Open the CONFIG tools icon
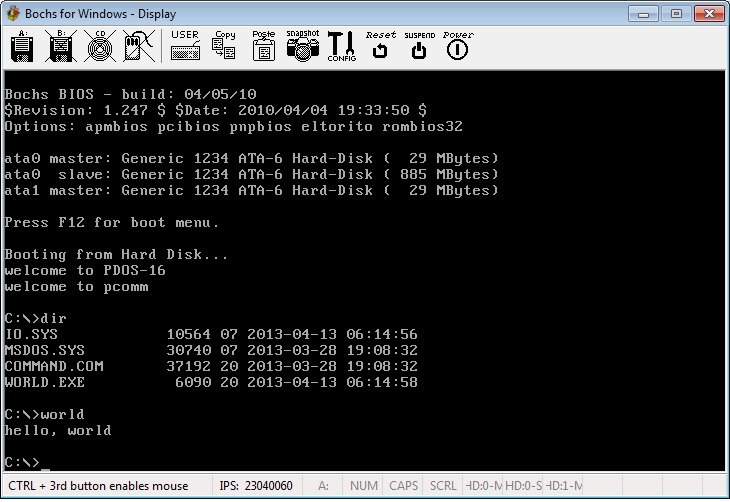Viewport: 730px width, 502px height. 342,45
